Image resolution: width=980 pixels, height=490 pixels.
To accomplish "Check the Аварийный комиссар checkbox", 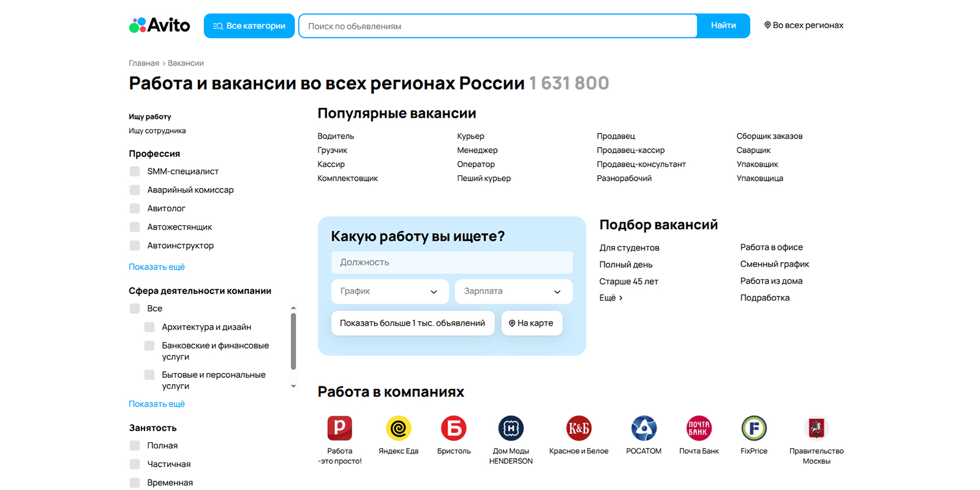I will pyautogui.click(x=135, y=190).
